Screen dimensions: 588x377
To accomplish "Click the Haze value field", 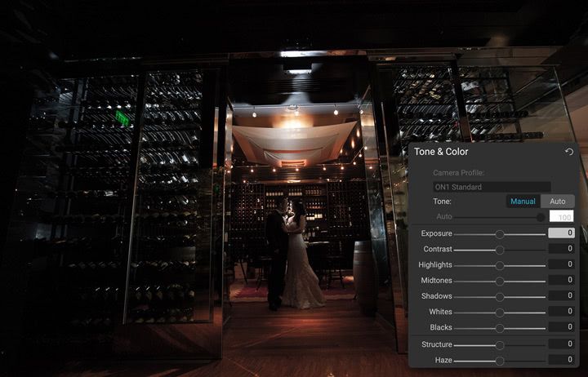I will click(561, 360).
